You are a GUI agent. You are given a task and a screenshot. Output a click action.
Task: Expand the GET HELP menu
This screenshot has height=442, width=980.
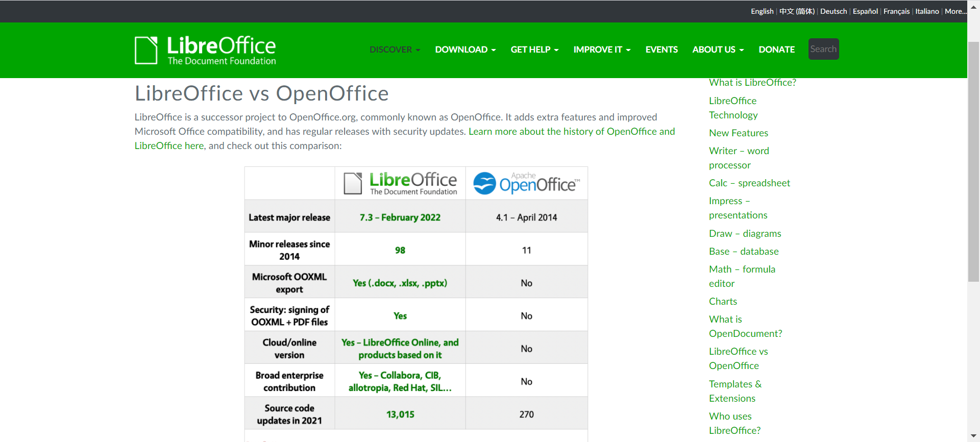pos(534,50)
